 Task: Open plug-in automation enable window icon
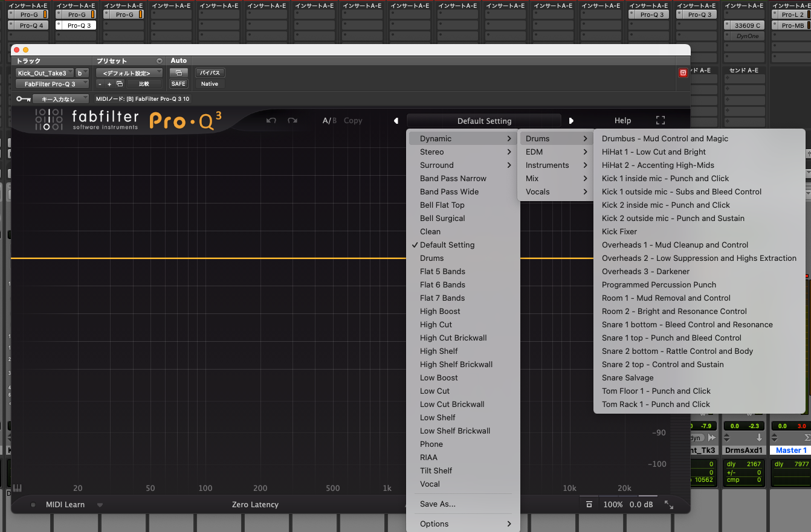(178, 72)
